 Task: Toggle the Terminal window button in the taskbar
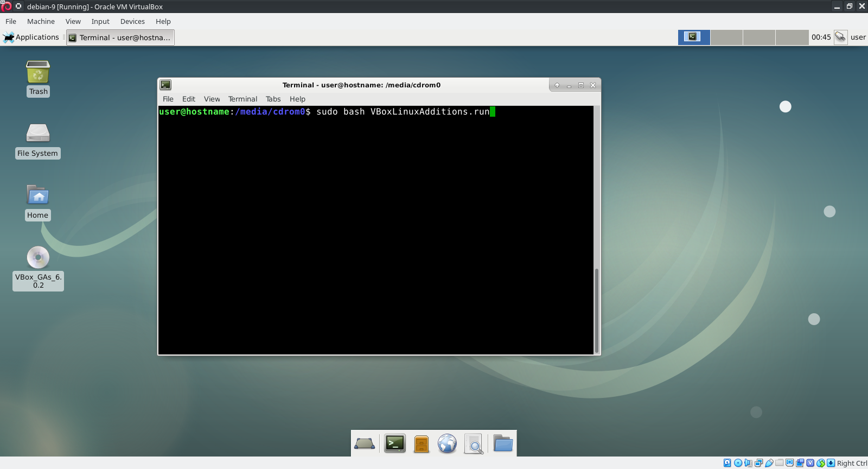pos(120,37)
